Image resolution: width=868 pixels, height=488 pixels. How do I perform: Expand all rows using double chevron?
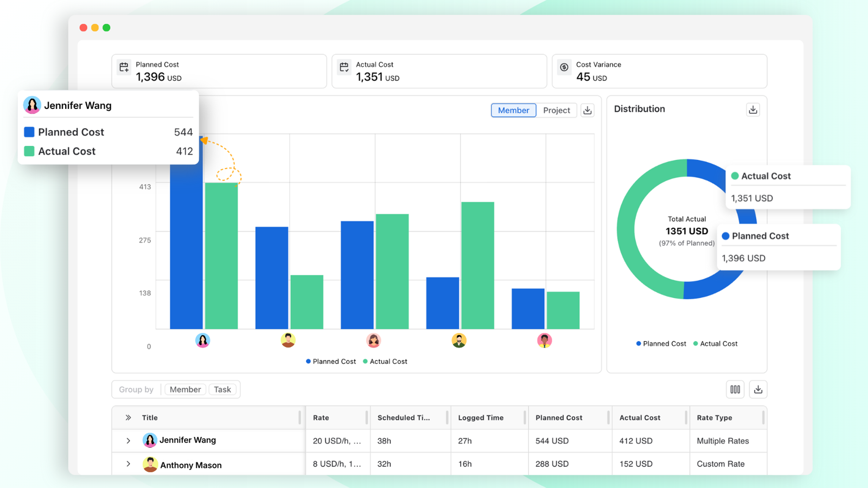(x=128, y=418)
